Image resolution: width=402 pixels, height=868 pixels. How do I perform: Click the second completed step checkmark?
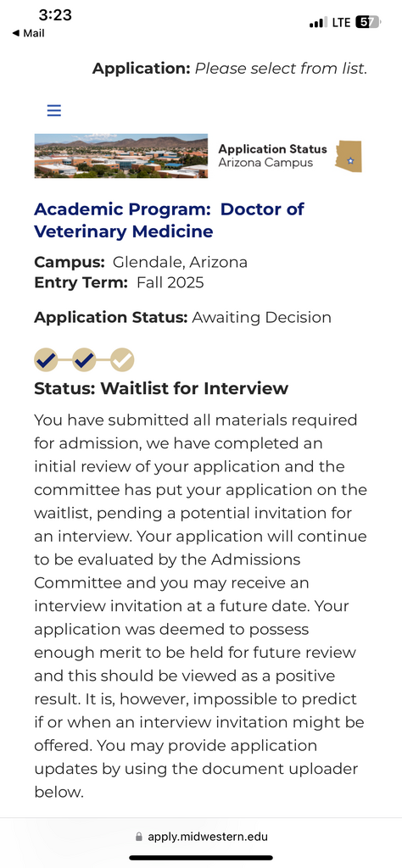[x=84, y=360]
